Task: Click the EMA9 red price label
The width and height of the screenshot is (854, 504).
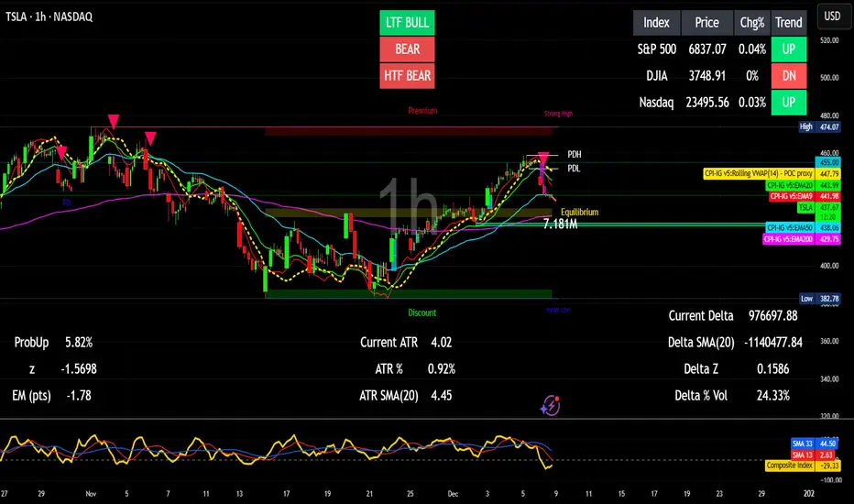Action: [805, 196]
